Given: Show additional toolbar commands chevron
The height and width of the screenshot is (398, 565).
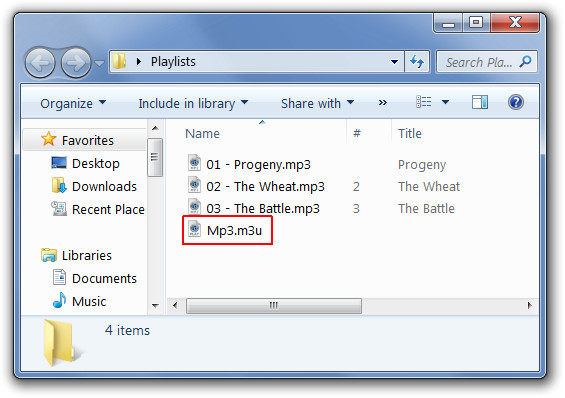Looking at the screenshot, I should pos(383,103).
